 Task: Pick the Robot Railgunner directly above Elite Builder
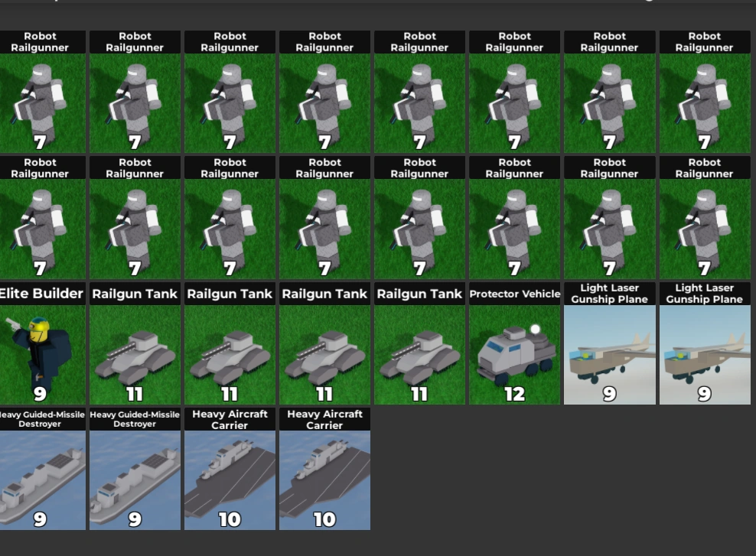[42, 218]
